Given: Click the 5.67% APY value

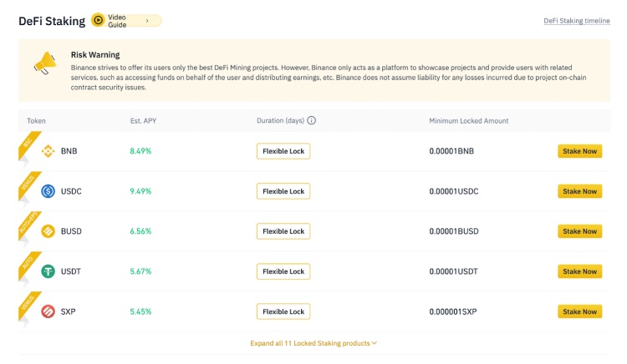Looking at the screenshot, I should pyautogui.click(x=140, y=271).
